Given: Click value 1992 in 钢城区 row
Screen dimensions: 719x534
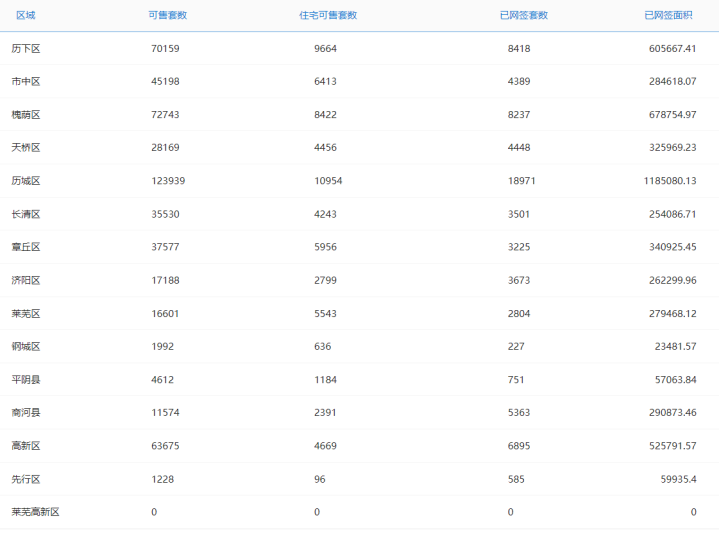Looking at the screenshot, I should click(163, 347).
